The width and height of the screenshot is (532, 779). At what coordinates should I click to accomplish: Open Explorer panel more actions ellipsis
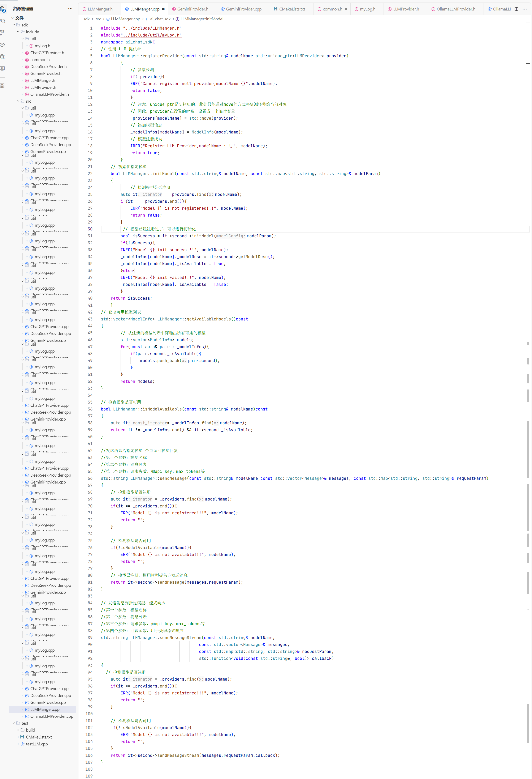click(70, 9)
